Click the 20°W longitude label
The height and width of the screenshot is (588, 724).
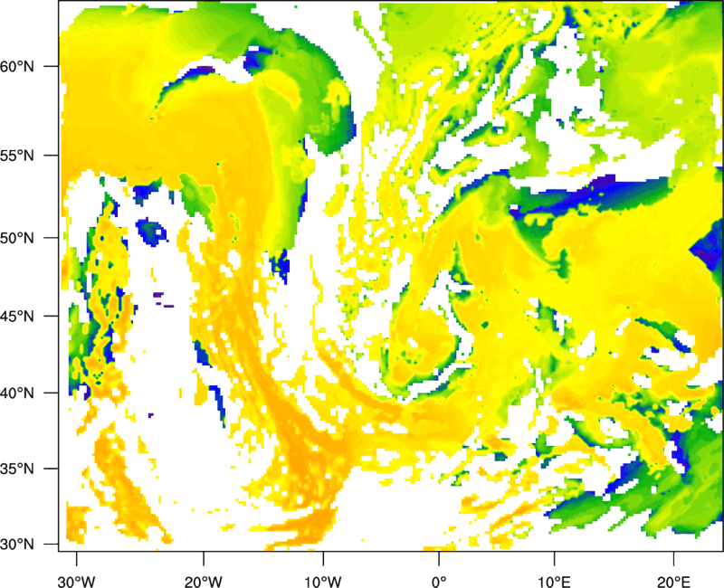[204, 582]
